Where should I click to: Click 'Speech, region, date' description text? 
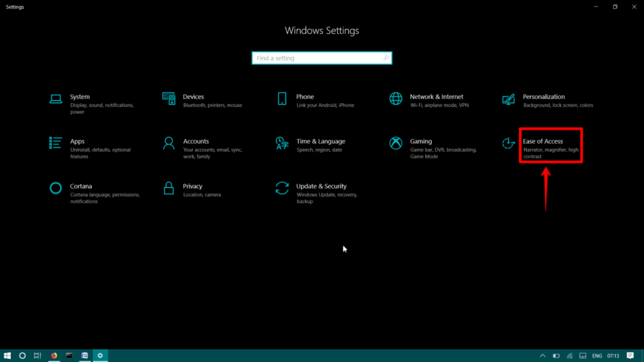tap(319, 150)
